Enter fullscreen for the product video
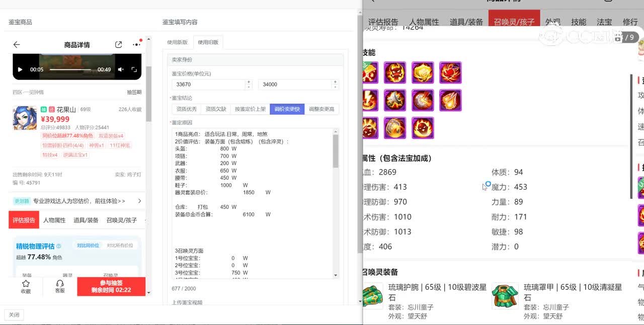This screenshot has height=325, width=644. [x=134, y=69]
